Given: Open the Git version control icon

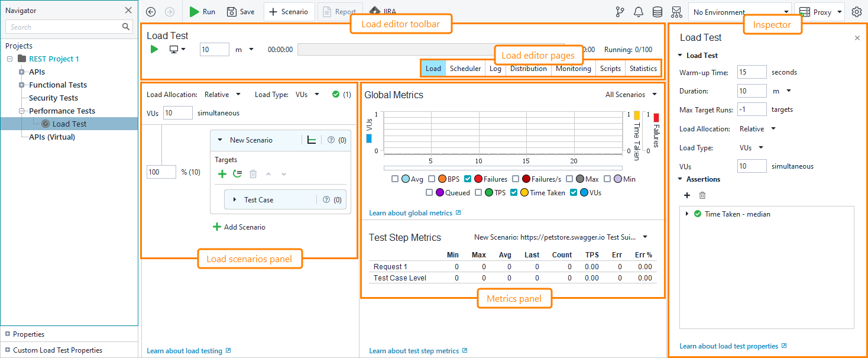Looking at the screenshot, I should tap(620, 11).
